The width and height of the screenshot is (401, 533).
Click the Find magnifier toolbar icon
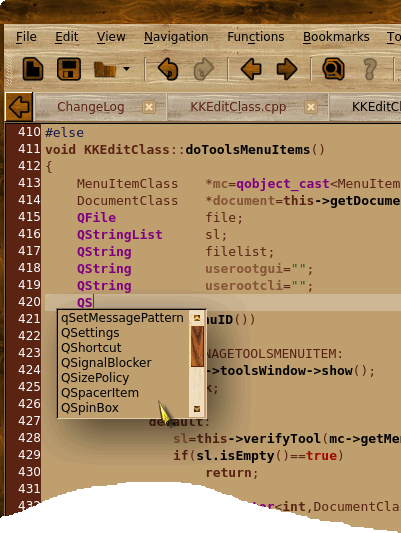(333, 69)
